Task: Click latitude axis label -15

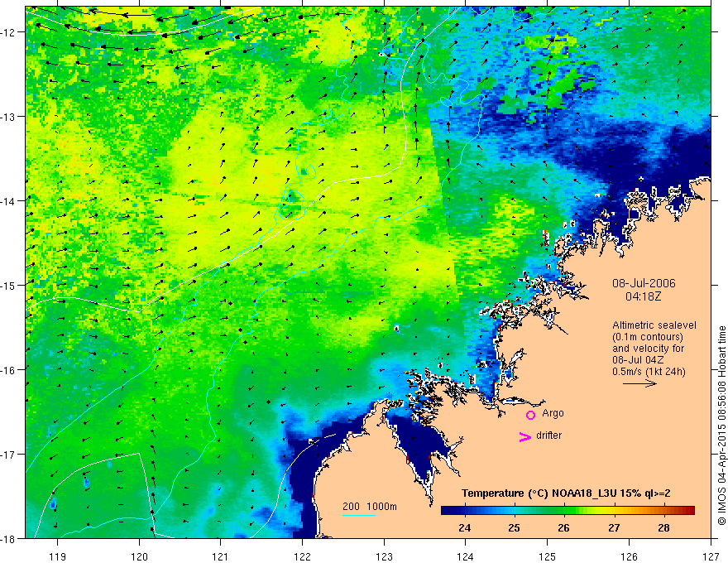Action: (9, 286)
